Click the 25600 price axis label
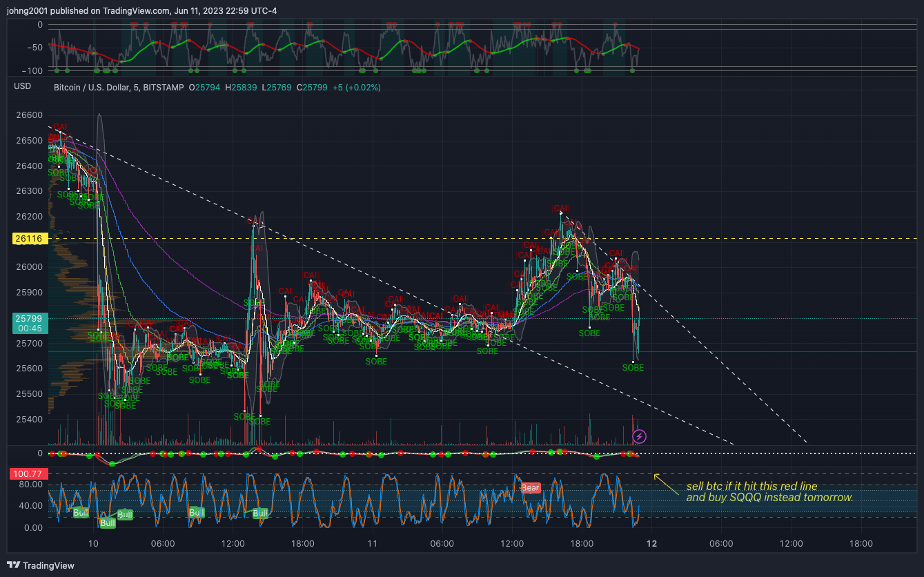924x577 pixels. click(x=29, y=369)
